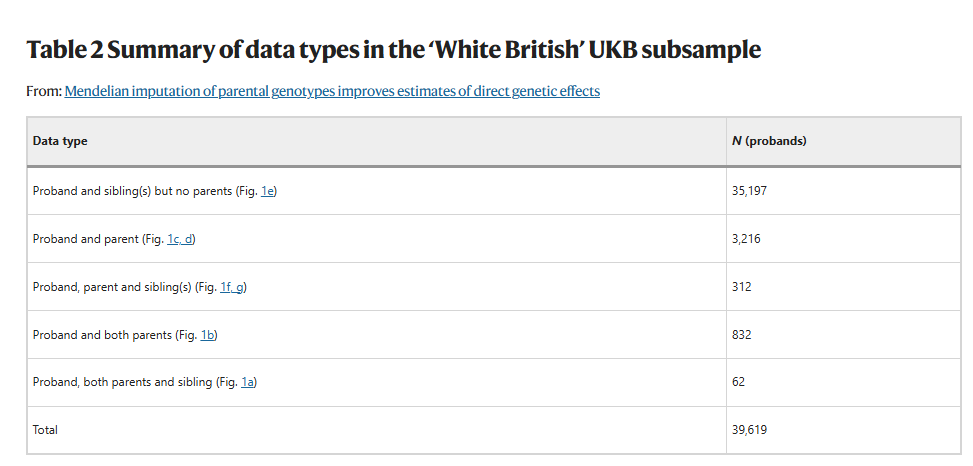Click the cell showing 312
The image size is (973, 466).
pyautogui.click(x=741, y=287)
